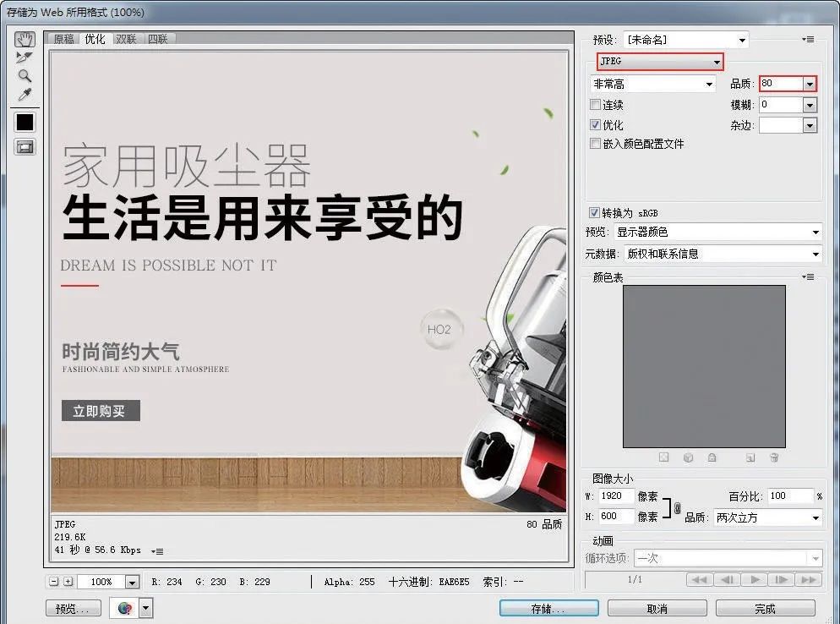This screenshot has width=840, height=624.
Task: Play the animation
Action: (755, 579)
